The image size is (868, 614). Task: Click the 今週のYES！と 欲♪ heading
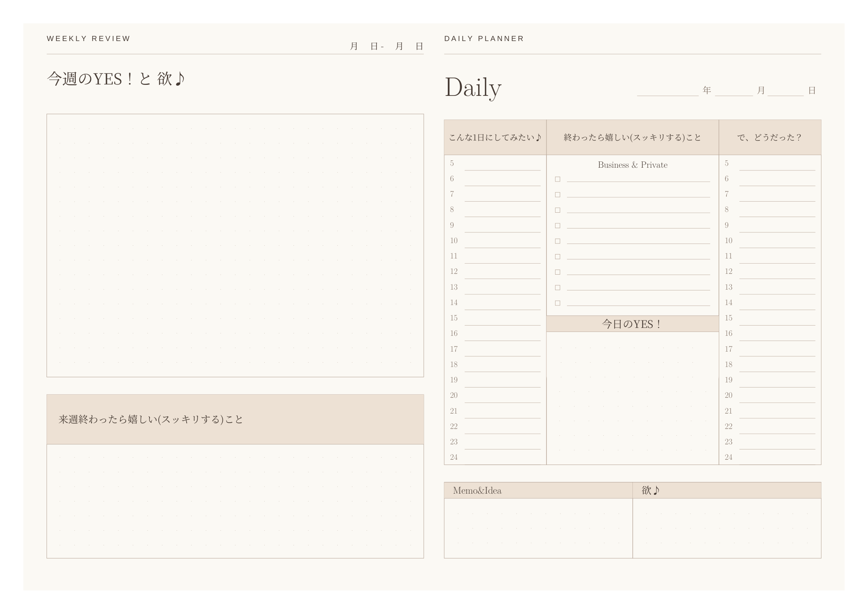pyautogui.click(x=116, y=79)
